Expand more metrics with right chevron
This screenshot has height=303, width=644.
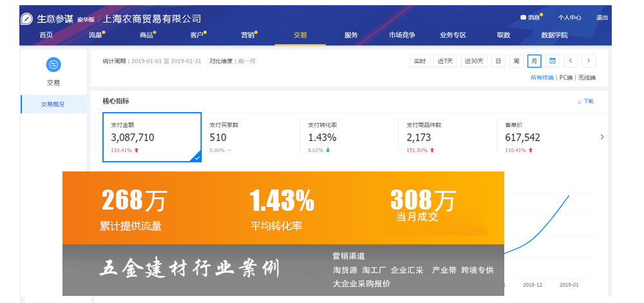(x=601, y=137)
